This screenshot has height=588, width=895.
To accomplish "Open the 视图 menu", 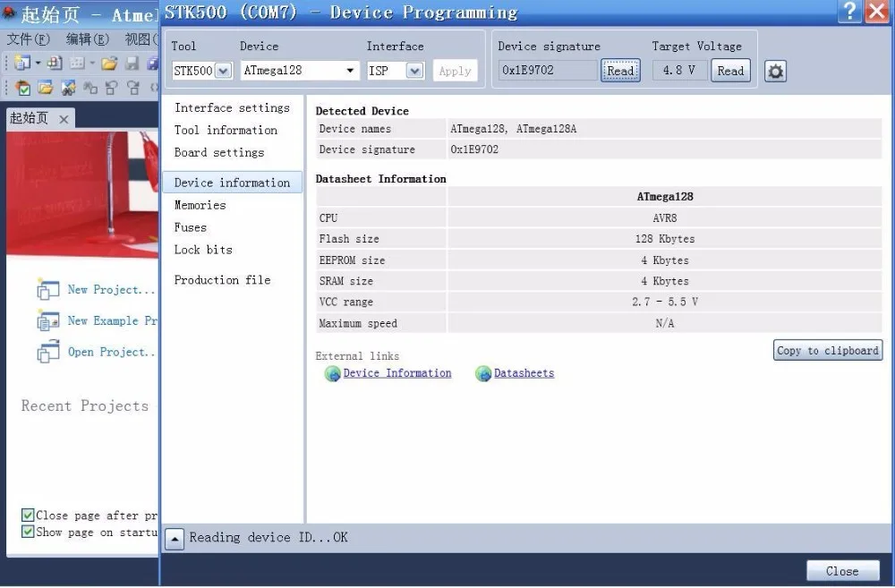I will [140, 38].
